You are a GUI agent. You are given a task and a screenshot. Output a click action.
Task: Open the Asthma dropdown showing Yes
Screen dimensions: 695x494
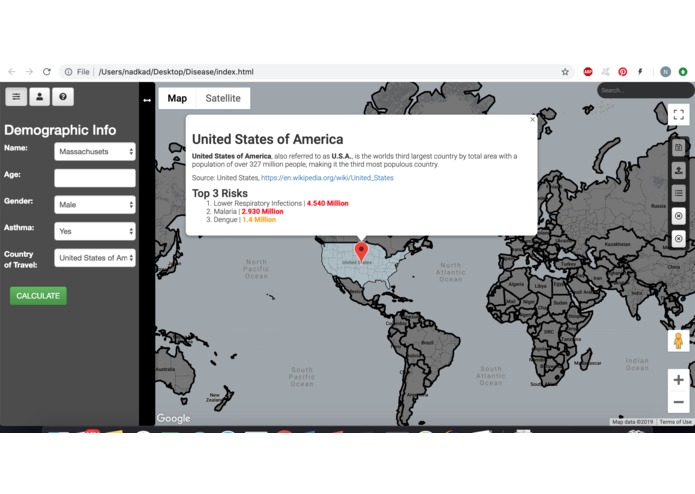click(x=95, y=231)
